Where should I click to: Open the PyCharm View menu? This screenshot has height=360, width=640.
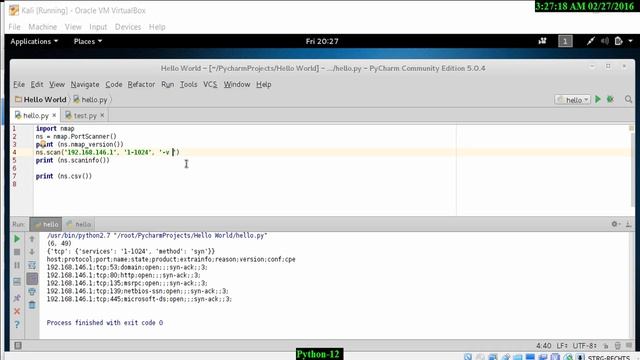pos(57,84)
